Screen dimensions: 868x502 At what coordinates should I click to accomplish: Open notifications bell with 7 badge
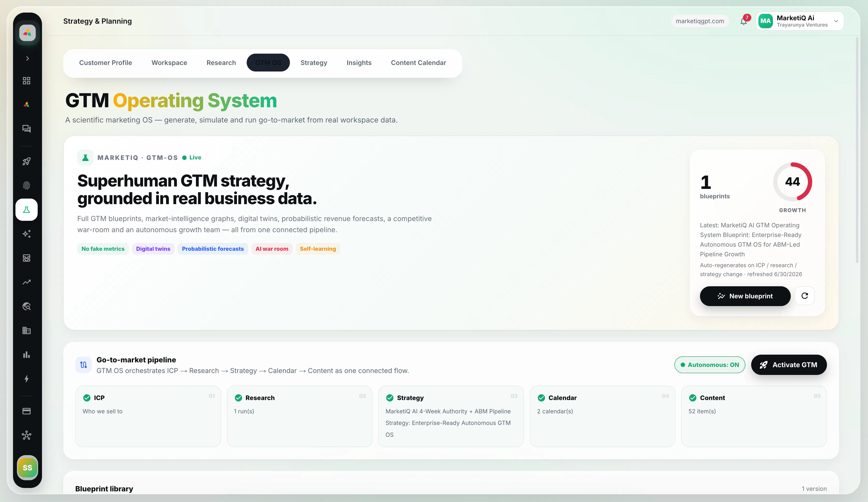pyautogui.click(x=744, y=21)
